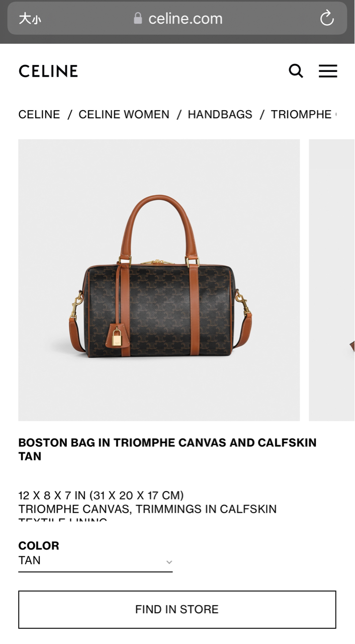
Task: Open the CELINE search magnifier icon
Action: pos(296,71)
